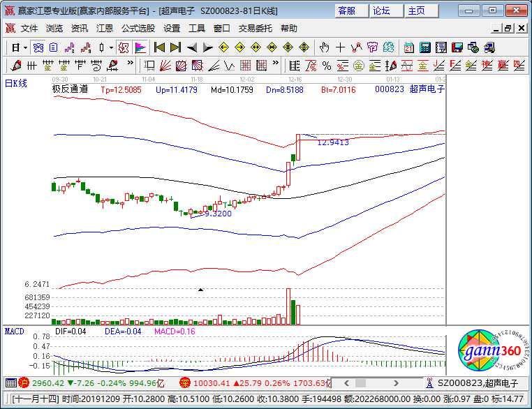Click the red step-line 9 icon
532x409 pixels.
(x=86, y=48)
